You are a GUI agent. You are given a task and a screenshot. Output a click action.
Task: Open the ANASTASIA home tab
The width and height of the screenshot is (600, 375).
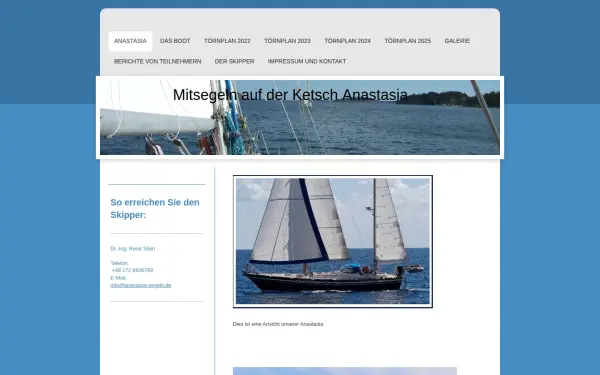(x=130, y=41)
